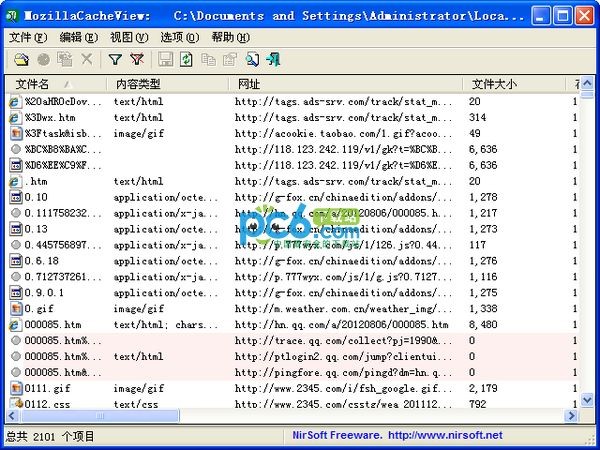This screenshot has height=450, width=600.
Task: Sort by the 内容类型 column header
Action: point(168,84)
